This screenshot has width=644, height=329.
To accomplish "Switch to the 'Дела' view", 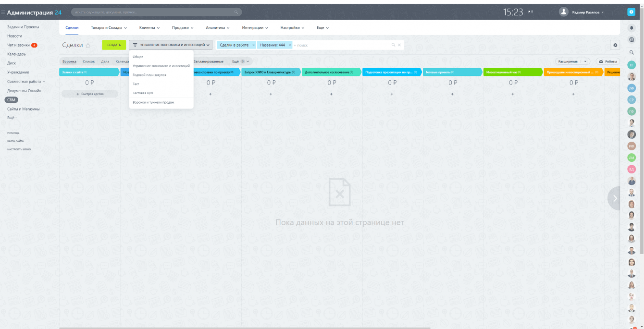I will pos(105,61).
